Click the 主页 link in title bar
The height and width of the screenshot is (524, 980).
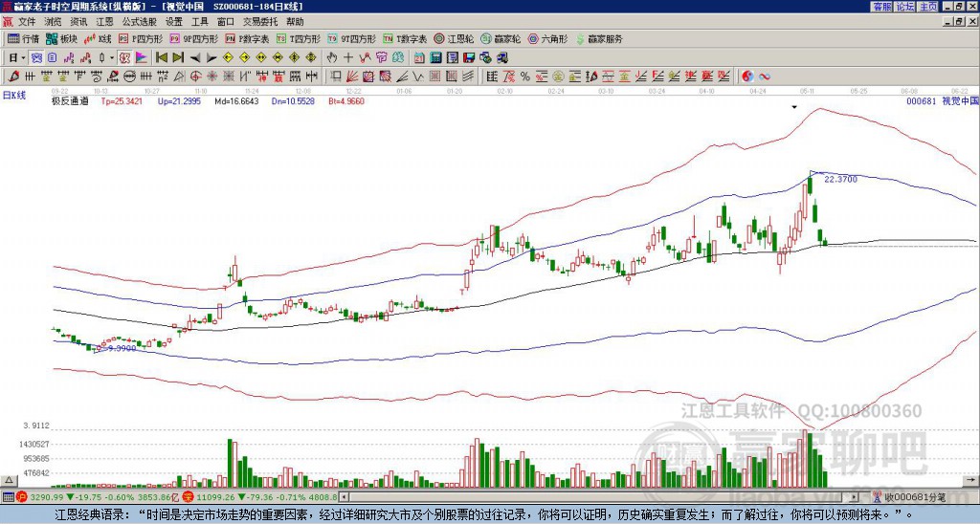[928, 7]
